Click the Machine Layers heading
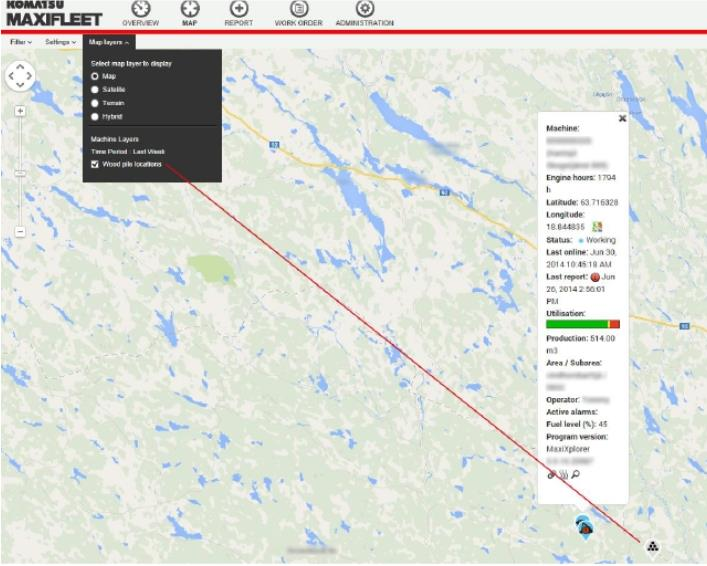 (x=115, y=139)
